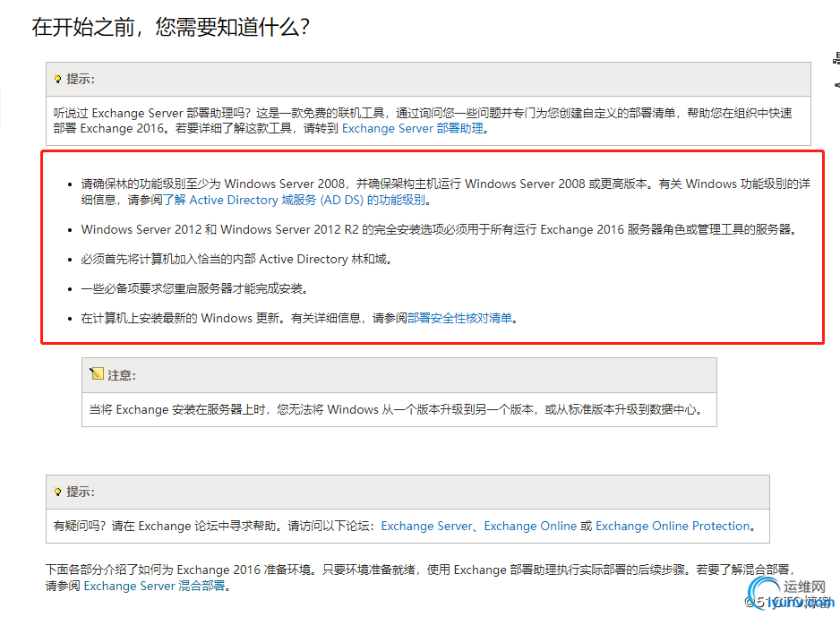Click bullet text 在计算机上安装最新的 Windows 更新
The image size is (840, 617).
point(181,318)
